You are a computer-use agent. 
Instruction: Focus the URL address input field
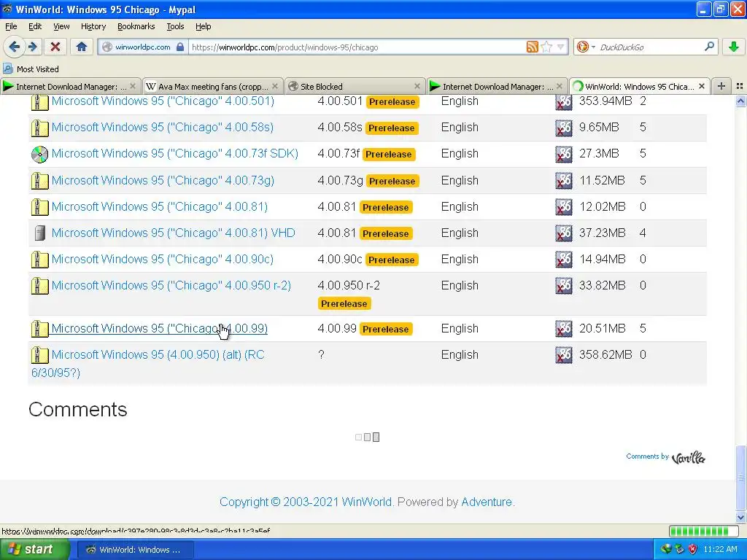click(356, 47)
